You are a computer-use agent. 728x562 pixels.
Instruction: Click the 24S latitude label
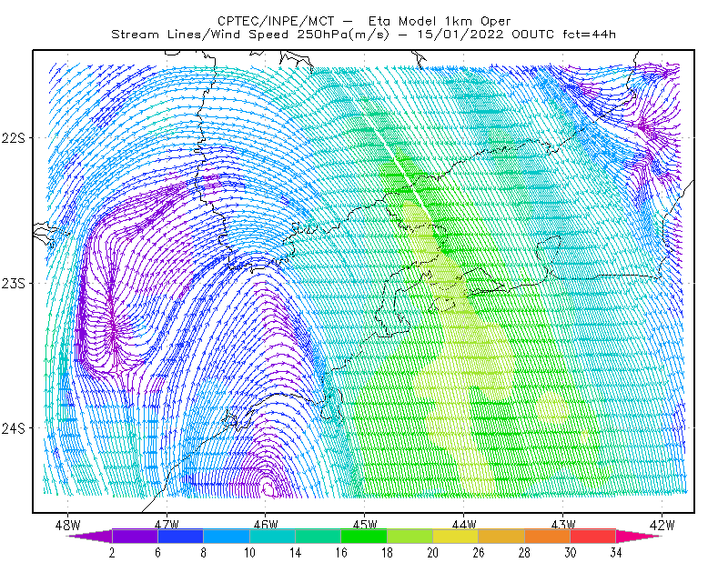coord(13,428)
